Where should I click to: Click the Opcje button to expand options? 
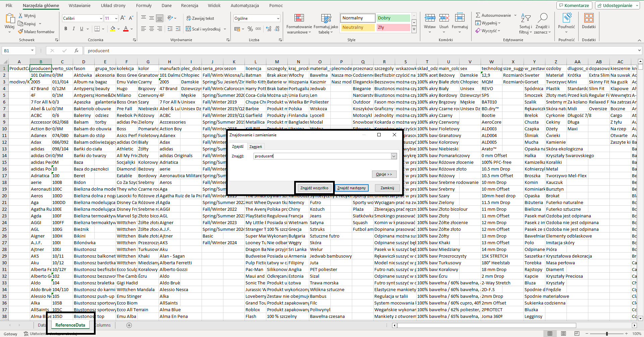point(384,174)
